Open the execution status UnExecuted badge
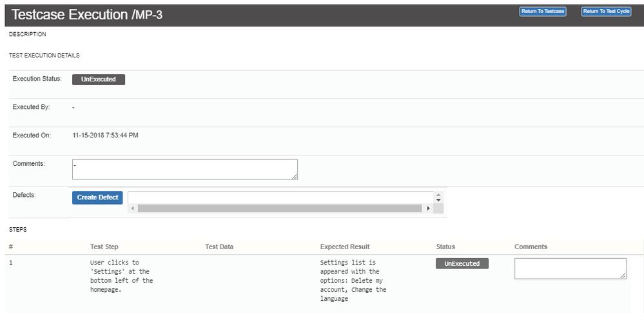Screen dimensions: 644x313 click(99, 79)
